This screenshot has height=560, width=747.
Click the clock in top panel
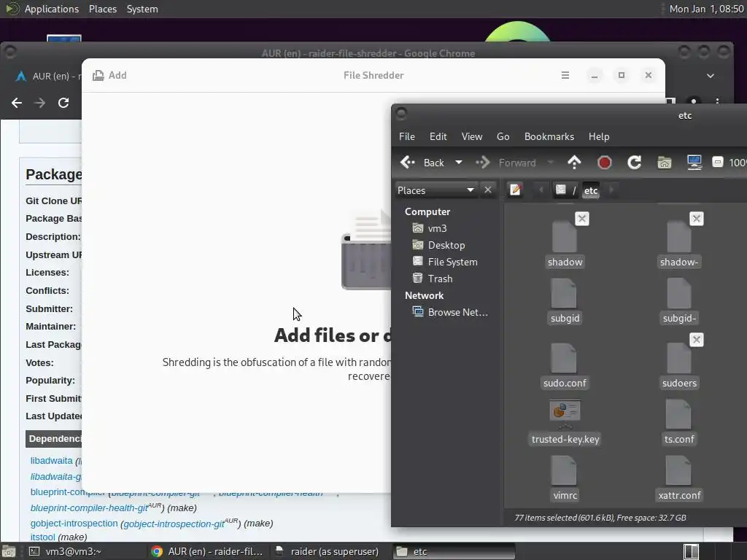click(706, 9)
